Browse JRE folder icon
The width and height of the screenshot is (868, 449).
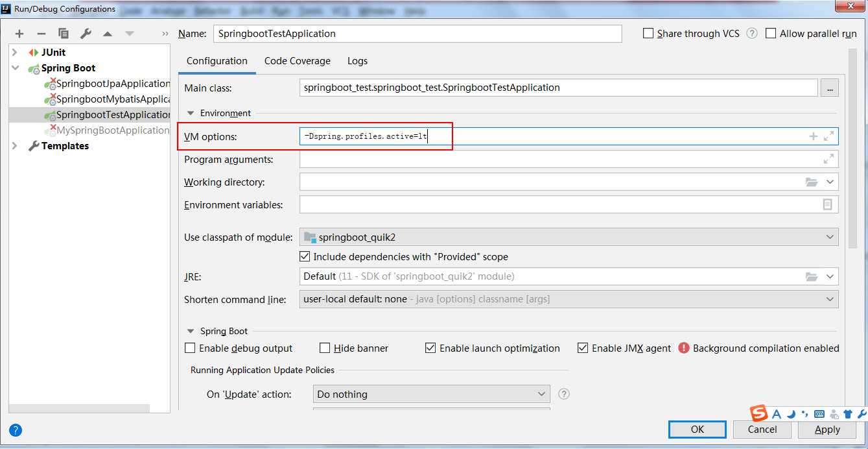pos(812,276)
